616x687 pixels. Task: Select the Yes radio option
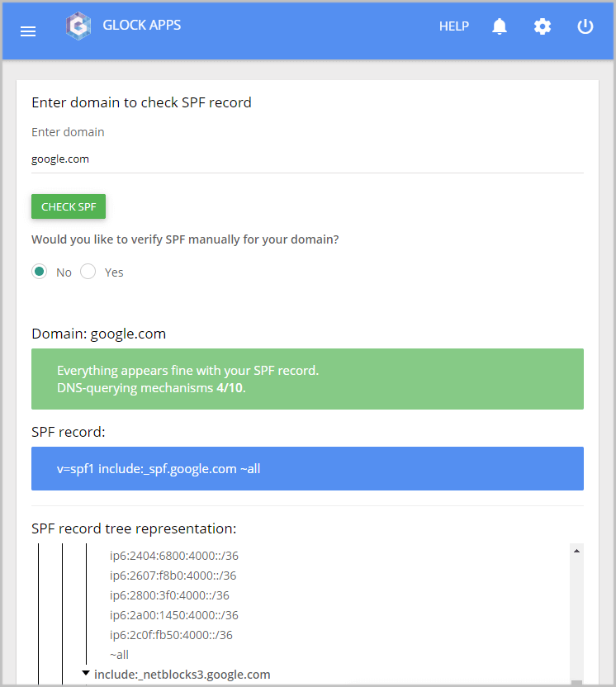tap(88, 272)
